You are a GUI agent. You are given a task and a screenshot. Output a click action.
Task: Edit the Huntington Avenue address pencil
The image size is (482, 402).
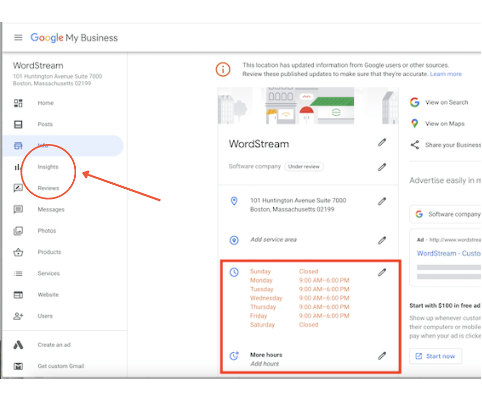pyautogui.click(x=382, y=201)
